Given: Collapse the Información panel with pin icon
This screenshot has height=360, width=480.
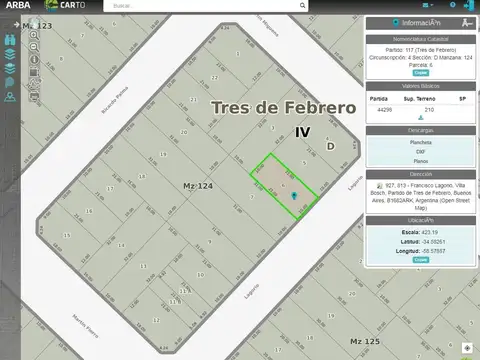Looking at the screenshot, I should click(467, 23).
